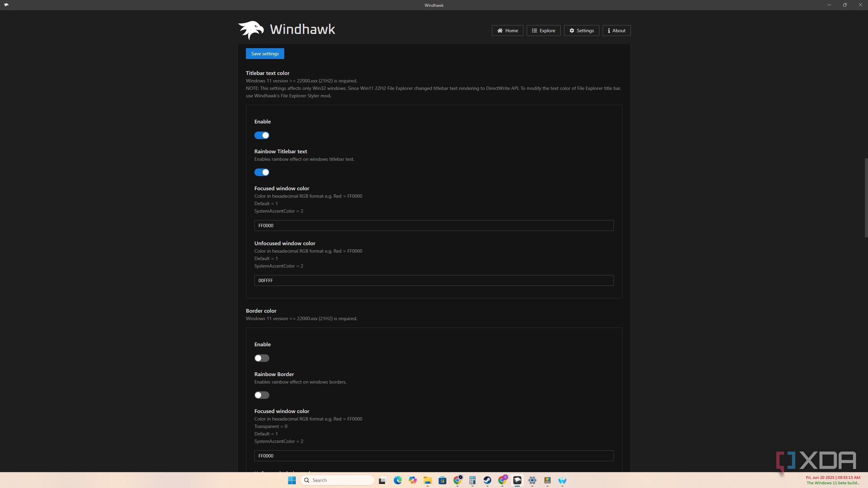Open Copilot from the taskbar
Image resolution: width=868 pixels, height=488 pixels.
(x=412, y=480)
